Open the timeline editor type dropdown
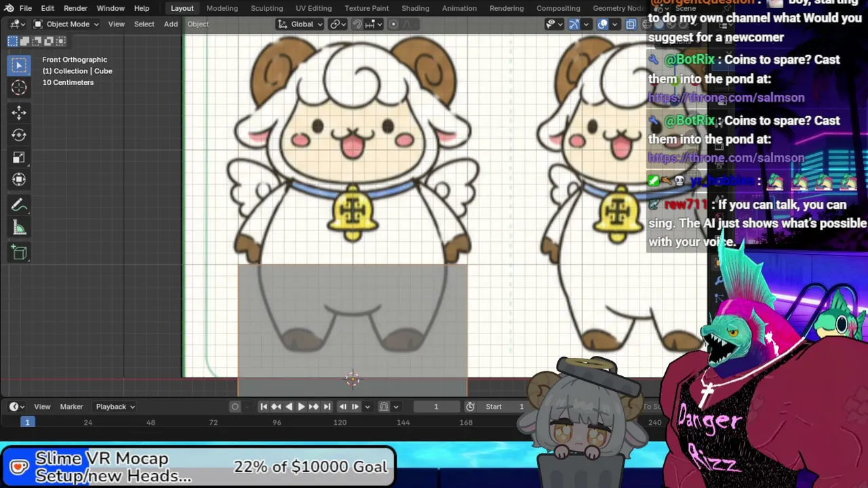Image resolution: width=868 pixels, height=488 pixels. (x=17, y=407)
